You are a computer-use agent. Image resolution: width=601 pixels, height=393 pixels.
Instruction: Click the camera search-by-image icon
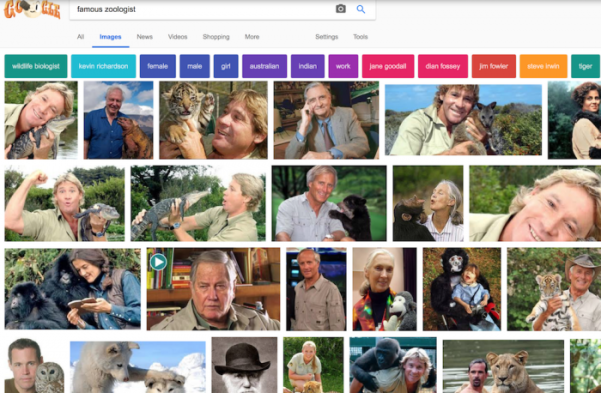[x=340, y=9]
